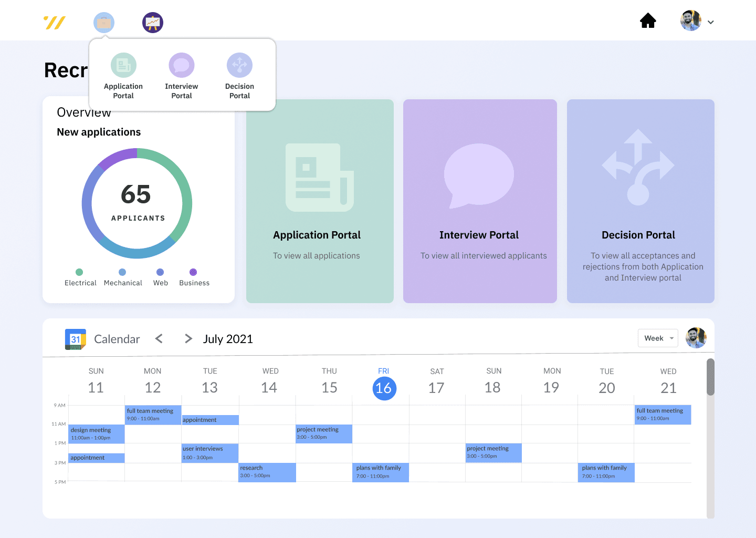Open Monday 12 full team meeting event
The width and height of the screenshot is (756, 538).
[x=153, y=415]
